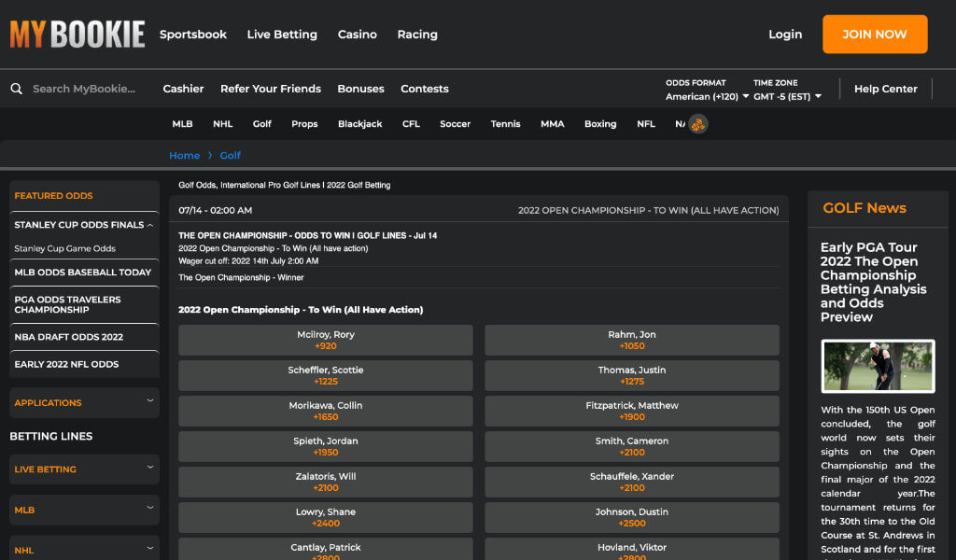Bet on Zalatoris, Will at +2100
956x560 pixels.
[x=326, y=482]
